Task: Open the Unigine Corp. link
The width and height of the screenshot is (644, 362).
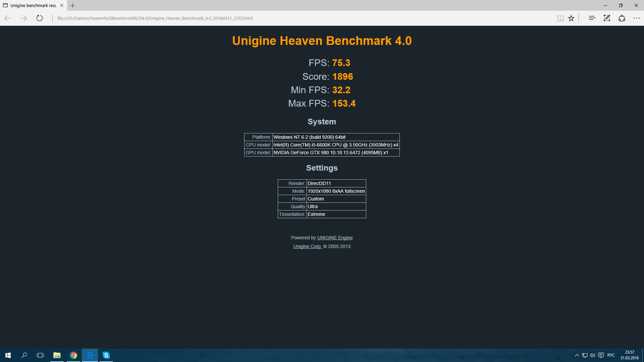Action: [x=307, y=246]
